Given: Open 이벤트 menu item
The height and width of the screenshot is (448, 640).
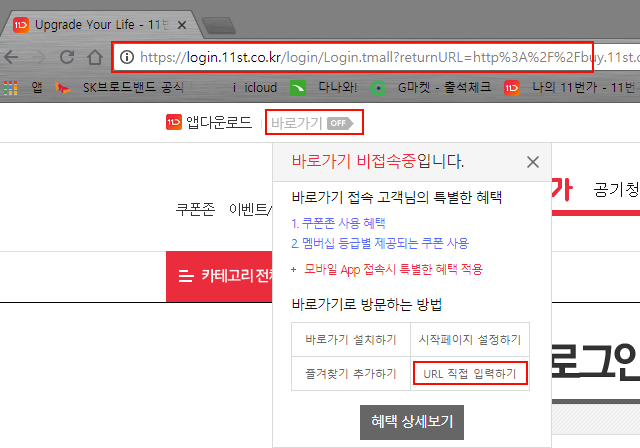Looking at the screenshot, I should [250, 209].
